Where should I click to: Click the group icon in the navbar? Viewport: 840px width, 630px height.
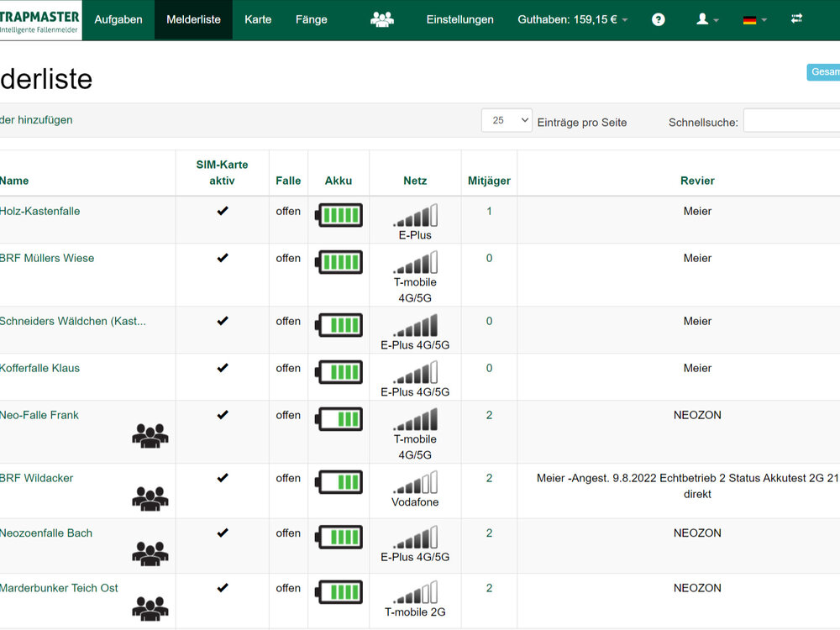[x=381, y=19]
